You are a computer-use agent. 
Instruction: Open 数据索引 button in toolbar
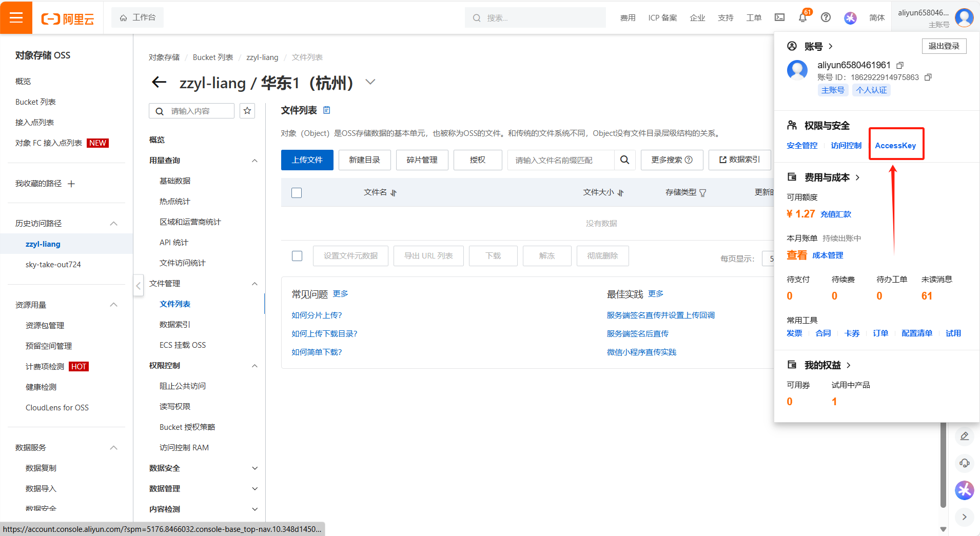pyautogui.click(x=739, y=160)
